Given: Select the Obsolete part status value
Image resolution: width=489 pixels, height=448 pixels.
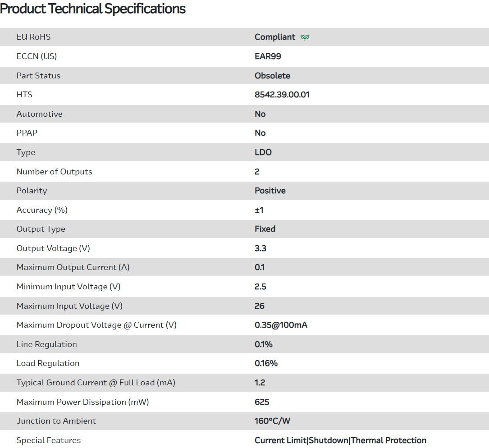Looking at the screenshot, I should [272, 76].
